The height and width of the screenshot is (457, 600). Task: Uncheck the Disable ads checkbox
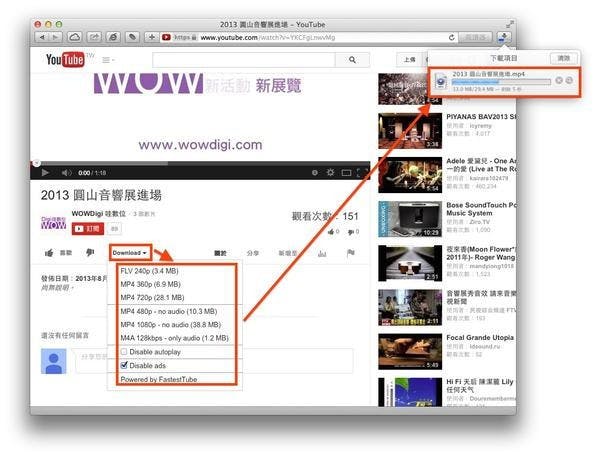pos(124,365)
